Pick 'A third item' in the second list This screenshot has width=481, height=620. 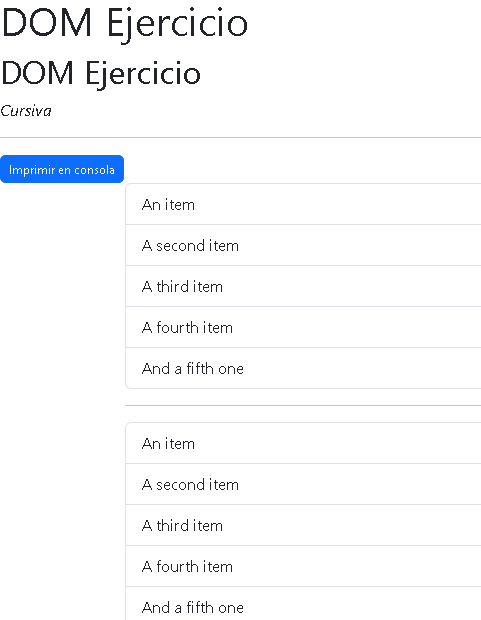(303, 525)
